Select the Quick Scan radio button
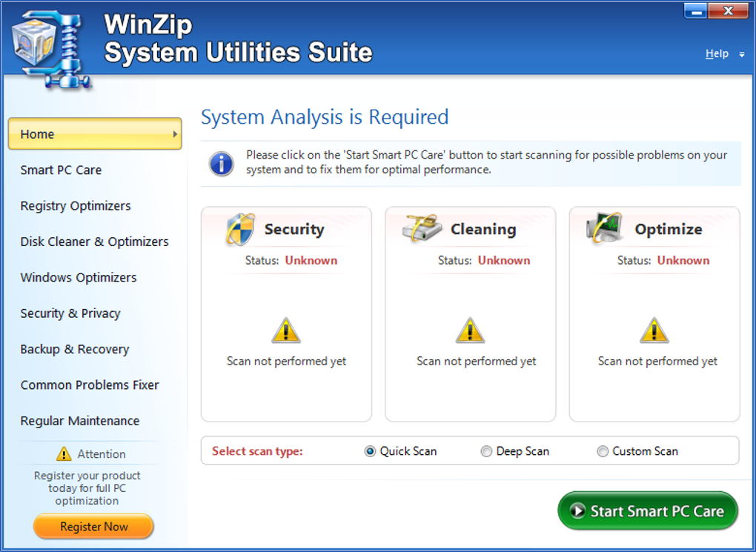The image size is (756, 552). point(370,451)
